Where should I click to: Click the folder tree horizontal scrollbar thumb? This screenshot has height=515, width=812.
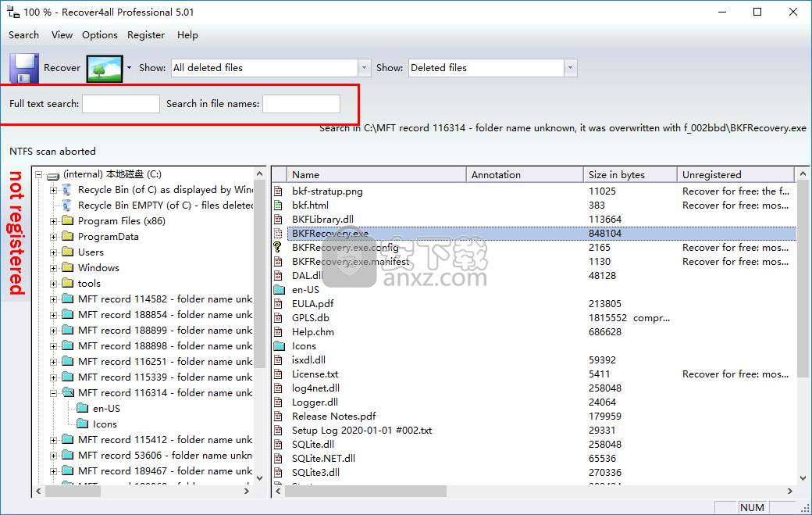[73, 491]
